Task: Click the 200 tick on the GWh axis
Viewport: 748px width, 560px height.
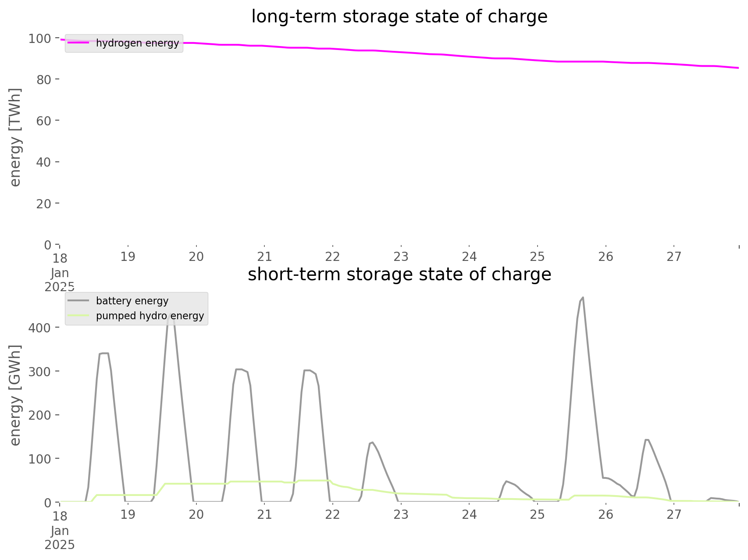Action: coord(40,415)
